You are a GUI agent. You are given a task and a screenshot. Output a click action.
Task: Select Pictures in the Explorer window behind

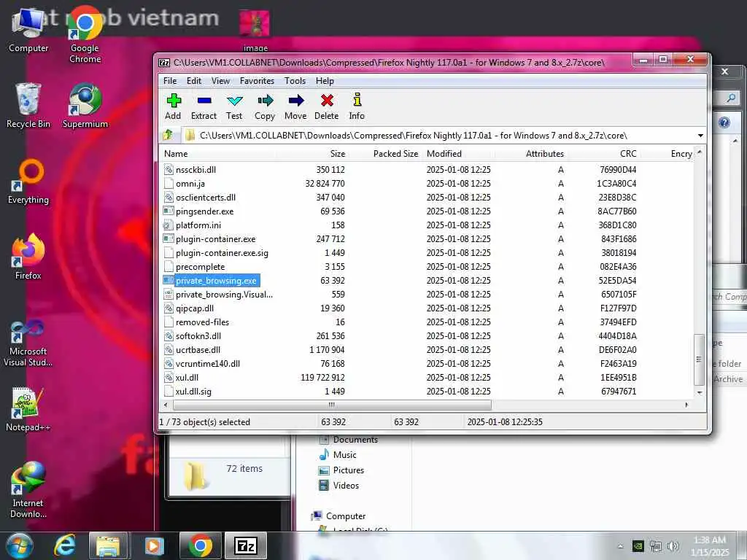(341, 470)
